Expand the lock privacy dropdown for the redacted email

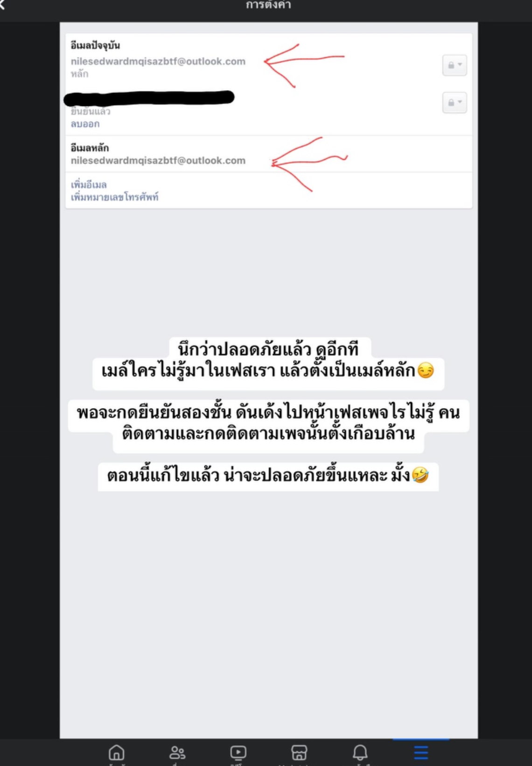click(x=455, y=103)
